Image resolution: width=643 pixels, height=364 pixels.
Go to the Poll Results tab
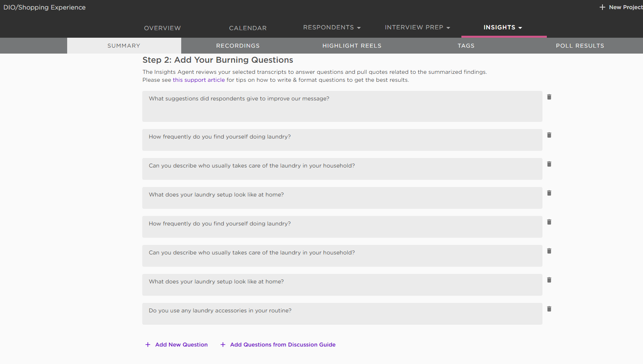[x=580, y=46]
